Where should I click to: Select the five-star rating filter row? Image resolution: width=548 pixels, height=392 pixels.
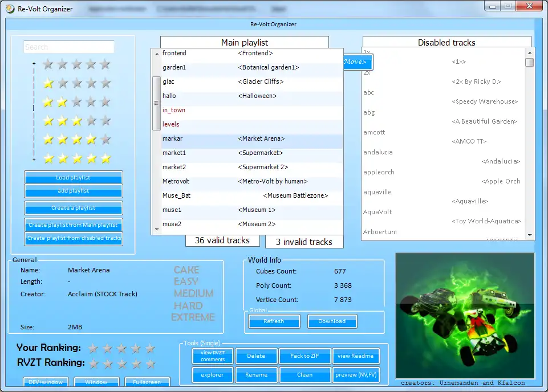point(76,158)
